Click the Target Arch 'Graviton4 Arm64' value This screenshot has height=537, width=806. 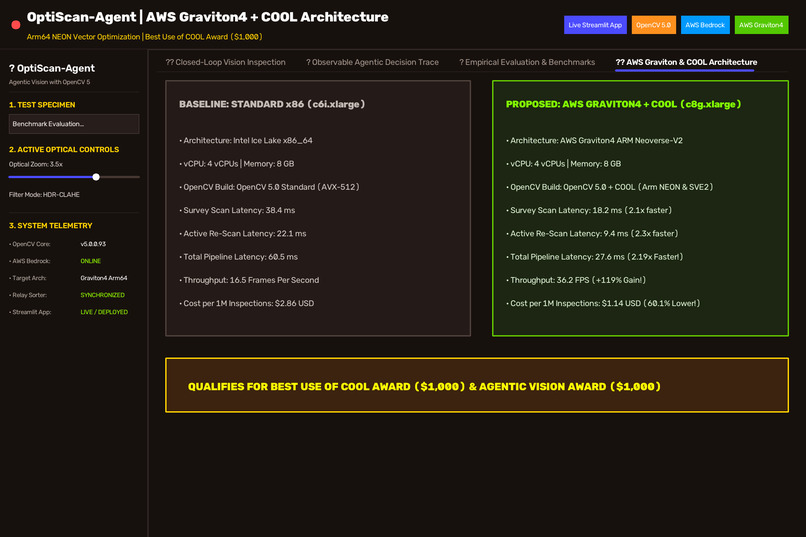coord(104,278)
